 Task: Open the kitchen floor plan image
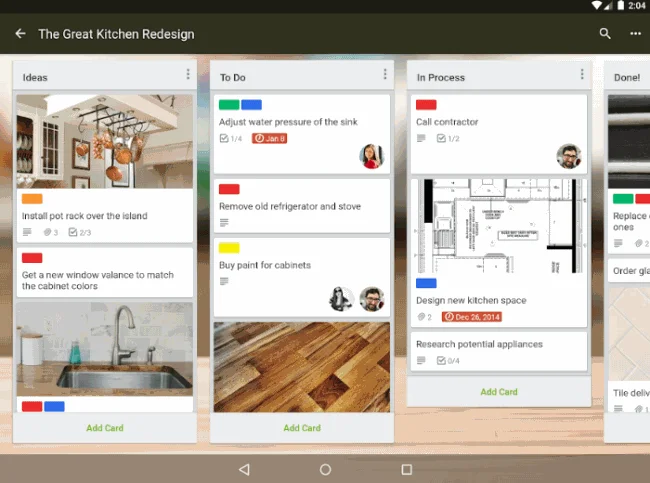click(x=499, y=226)
